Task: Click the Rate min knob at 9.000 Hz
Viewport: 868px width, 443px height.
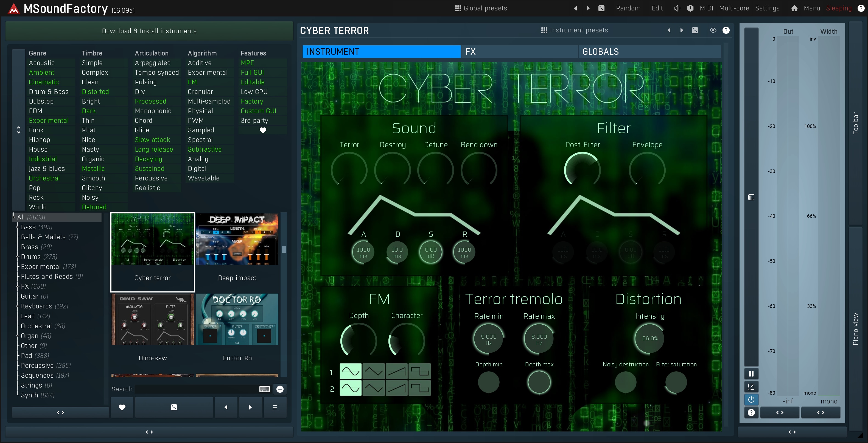Action: pyautogui.click(x=488, y=339)
